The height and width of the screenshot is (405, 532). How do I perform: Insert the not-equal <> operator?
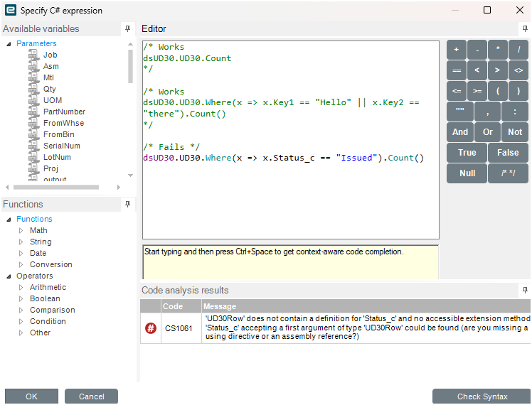[518, 70]
